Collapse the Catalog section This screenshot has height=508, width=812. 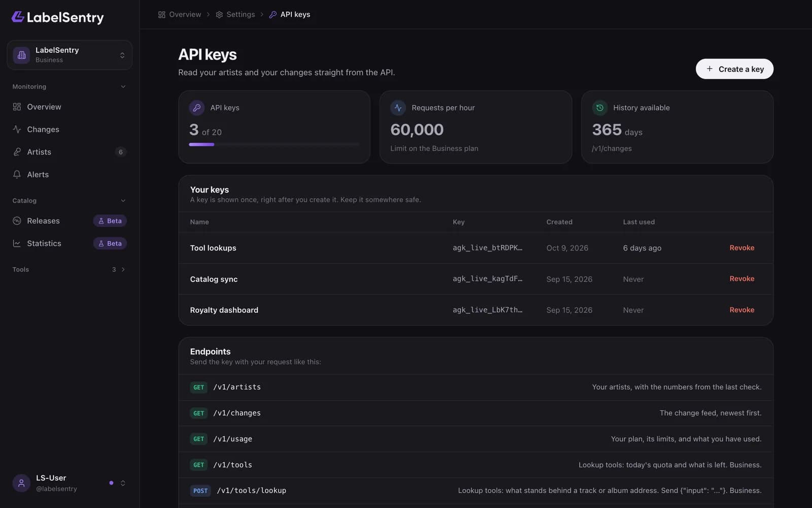pyautogui.click(x=123, y=201)
